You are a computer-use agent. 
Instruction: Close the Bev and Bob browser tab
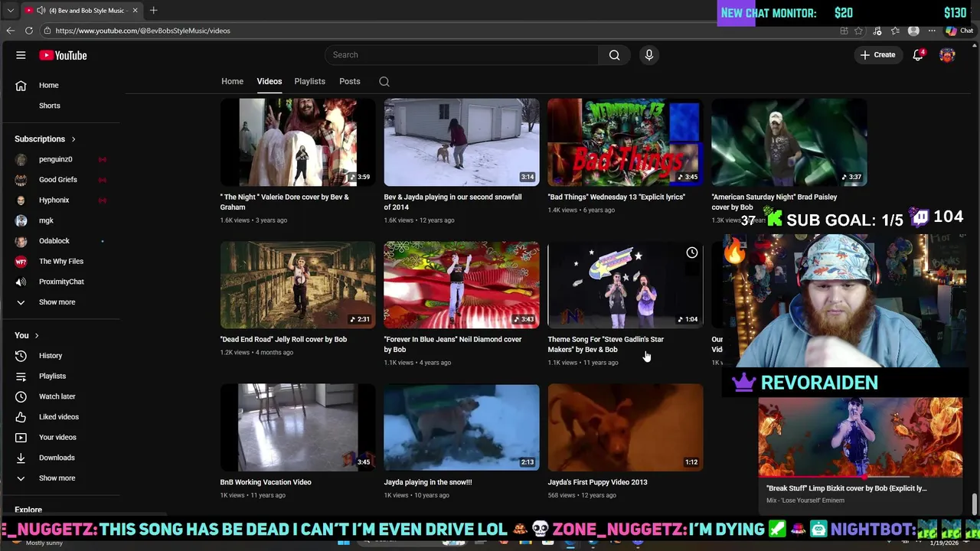click(136, 10)
